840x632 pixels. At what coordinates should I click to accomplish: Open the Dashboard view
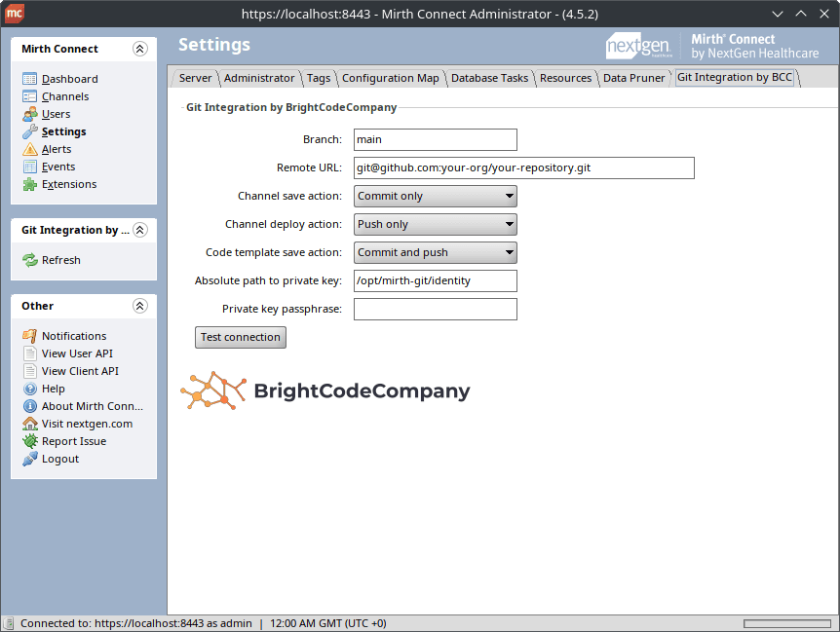click(68, 79)
